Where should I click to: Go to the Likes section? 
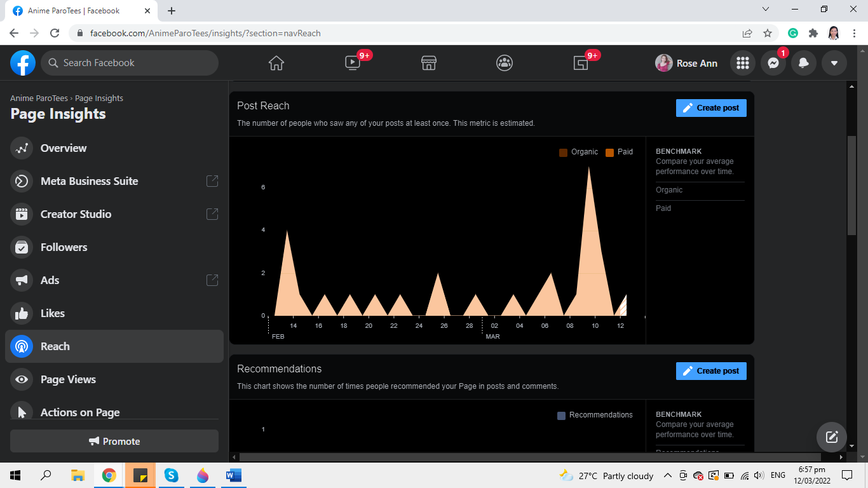pos(114,313)
